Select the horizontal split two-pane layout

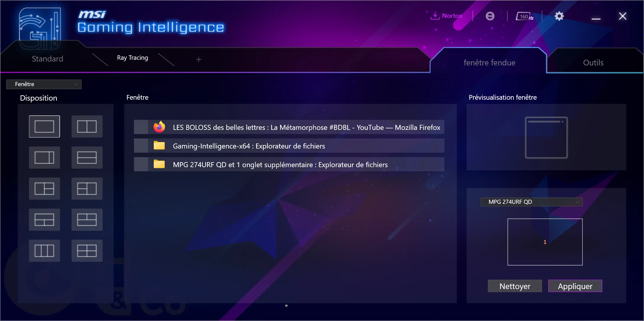[x=88, y=157]
